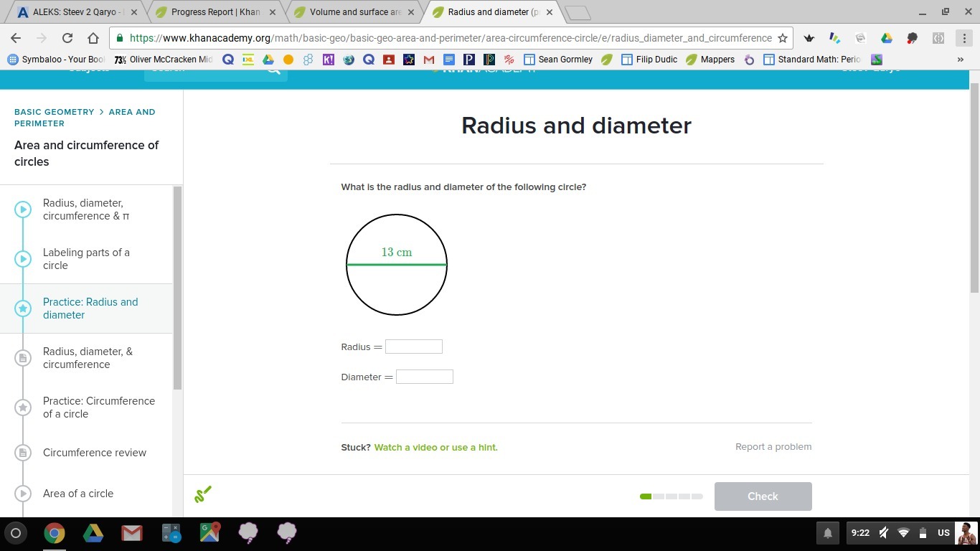This screenshot has height=551, width=980.
Task: Open the Oliver McCracken Mid bookmark
Action: [164, 60]
